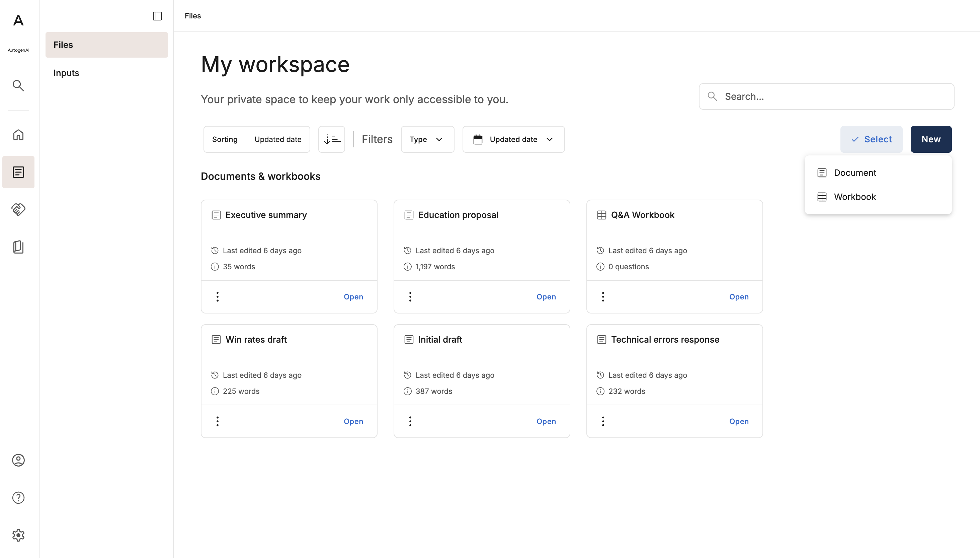Image resolution: width=980 pixels, height=558 pixels.
Task: Open the library book icon
Action: [18, 247]
